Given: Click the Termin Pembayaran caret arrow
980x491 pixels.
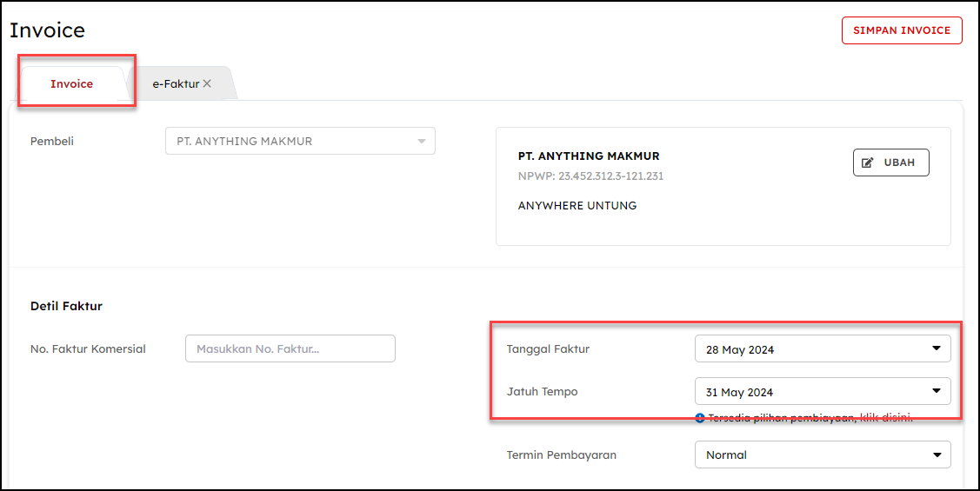Looking at the screenshot, I should (x=937, y=455).
